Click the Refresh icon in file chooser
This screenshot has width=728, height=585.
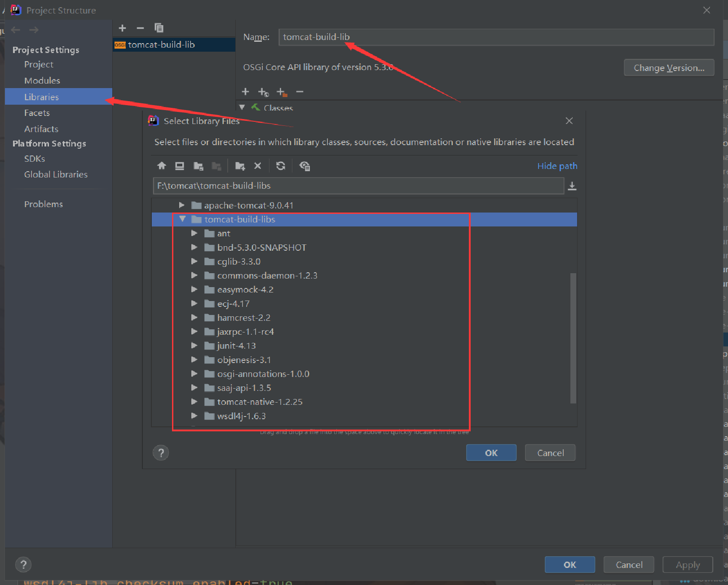[281, 166]
